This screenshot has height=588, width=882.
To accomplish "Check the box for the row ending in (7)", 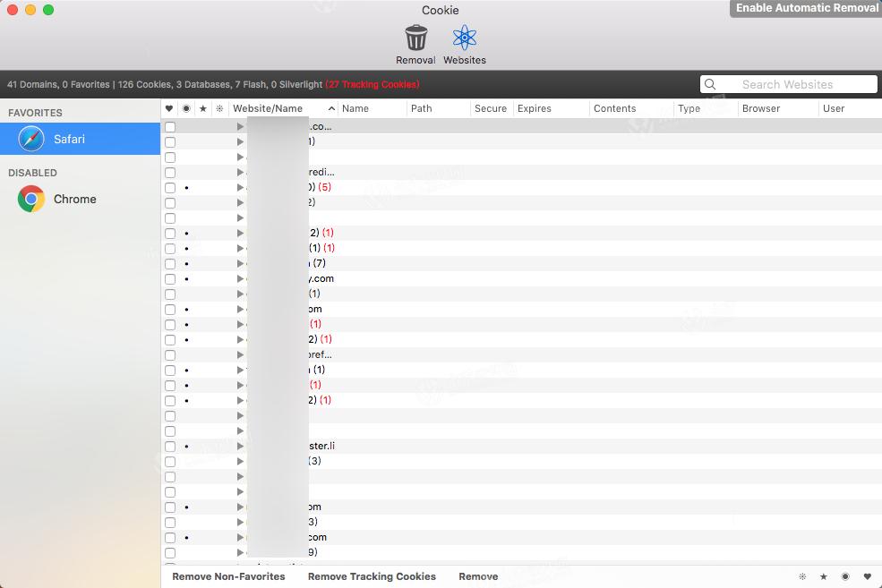I will 170,264.
